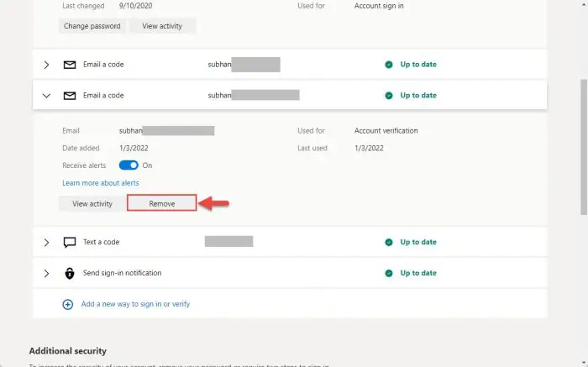This screenshot has height=367, width=588.
Task: Click green check icon on Send sign-in notification row
Action: (389, 273)
